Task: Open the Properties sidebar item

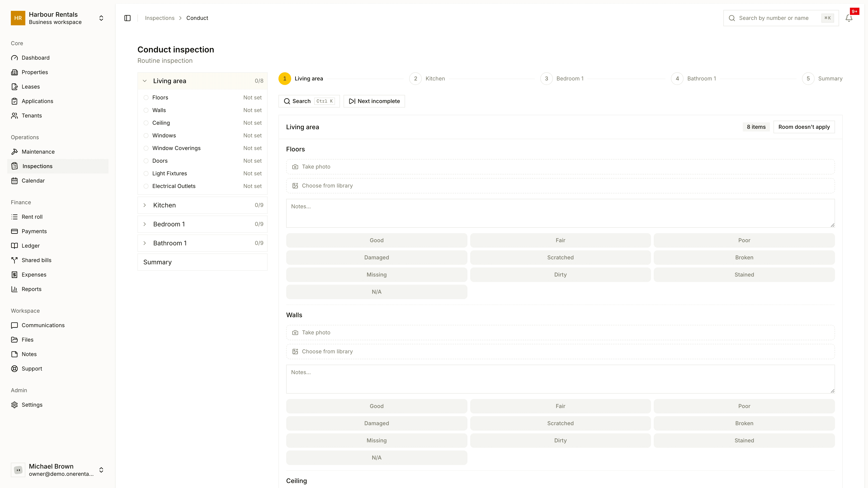Action: (58, 72)
